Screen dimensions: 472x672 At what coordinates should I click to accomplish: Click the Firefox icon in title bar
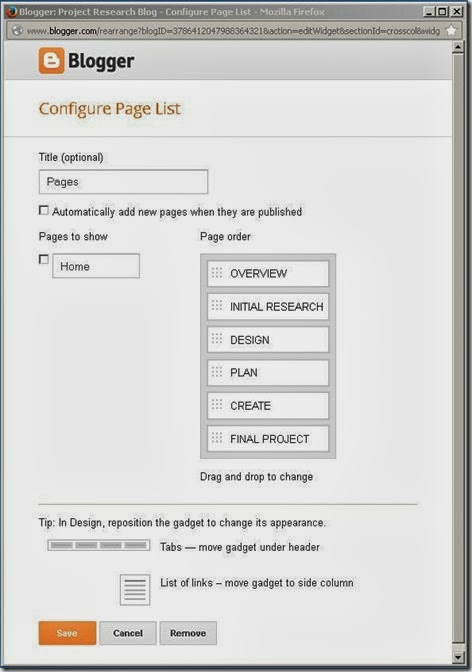coord(12,11)
